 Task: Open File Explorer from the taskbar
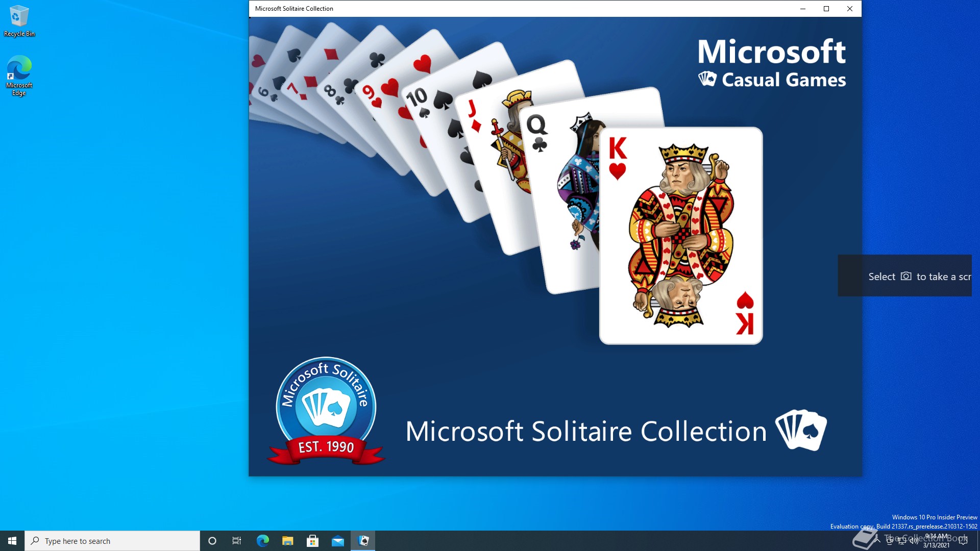[287, 541]
